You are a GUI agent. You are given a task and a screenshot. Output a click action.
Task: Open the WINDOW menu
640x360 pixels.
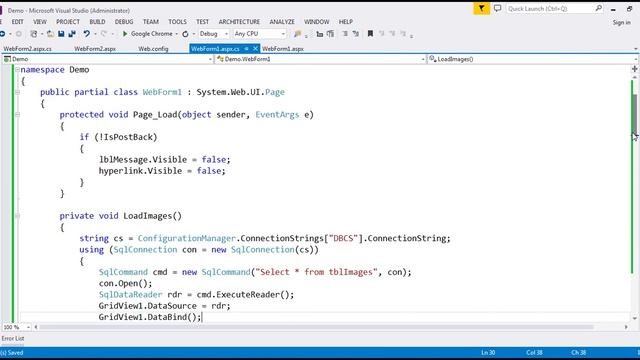point(317,22)
